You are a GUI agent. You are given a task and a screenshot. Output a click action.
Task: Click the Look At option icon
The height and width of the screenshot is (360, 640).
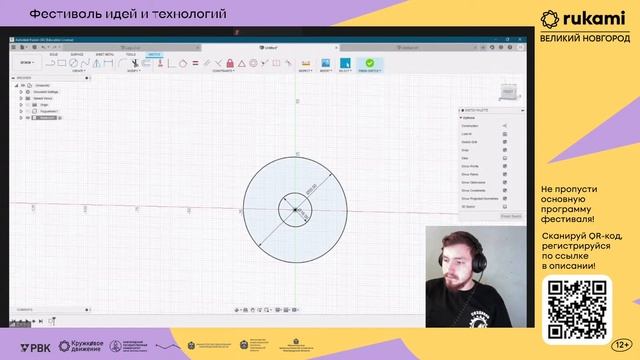(x=505, y=134)
